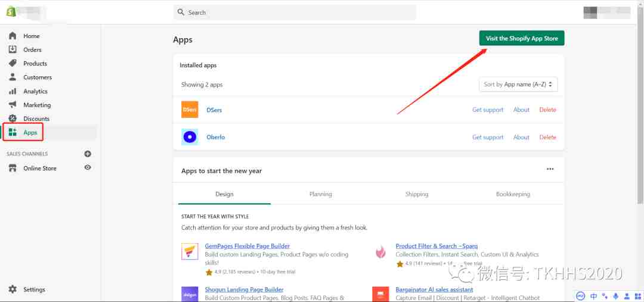Open GemPages Flexible Page Builder link
This screenshot has height=302, width=644.
click(247, 246)
